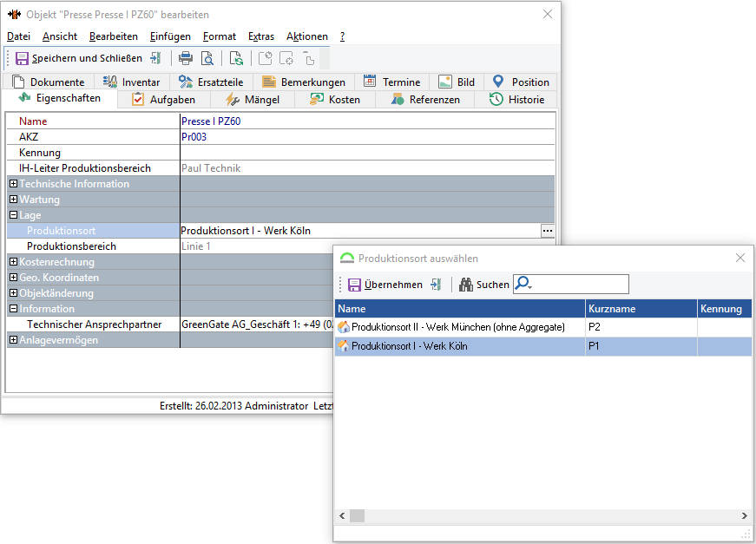Open the Aktionen menu
The height and width of the screenshot is (544, 756).
tap(307, 36)
